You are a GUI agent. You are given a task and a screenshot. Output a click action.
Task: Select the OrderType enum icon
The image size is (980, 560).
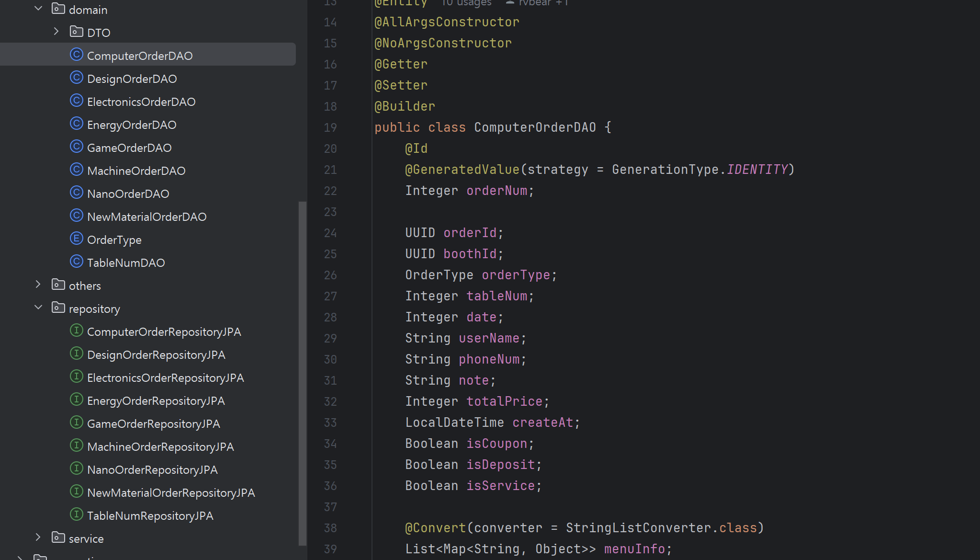[x=76, y=239]
